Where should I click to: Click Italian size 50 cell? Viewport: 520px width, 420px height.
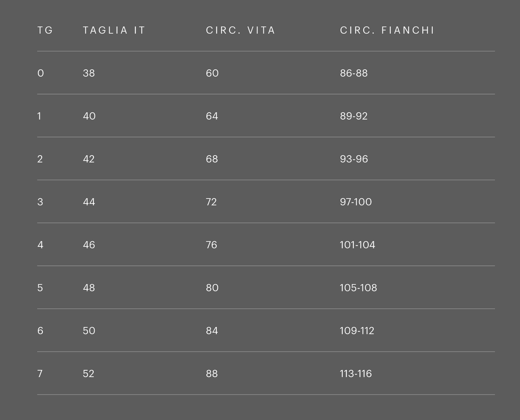89,330
